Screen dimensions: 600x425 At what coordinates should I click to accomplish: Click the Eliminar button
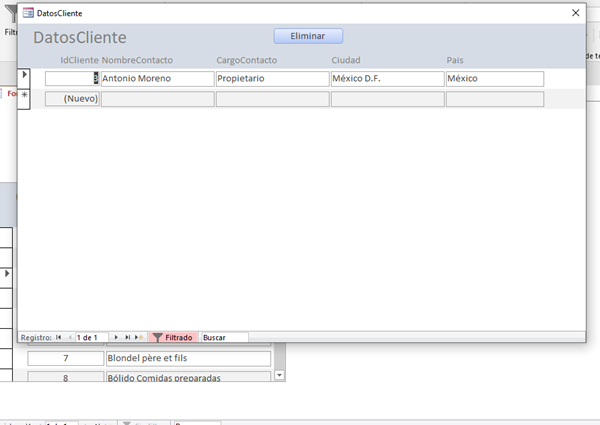308,36
